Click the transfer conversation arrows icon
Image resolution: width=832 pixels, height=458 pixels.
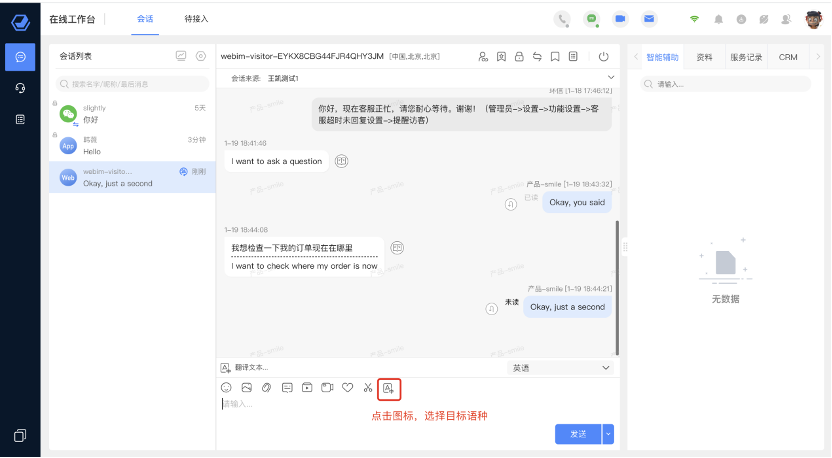[x=536, y=57]
